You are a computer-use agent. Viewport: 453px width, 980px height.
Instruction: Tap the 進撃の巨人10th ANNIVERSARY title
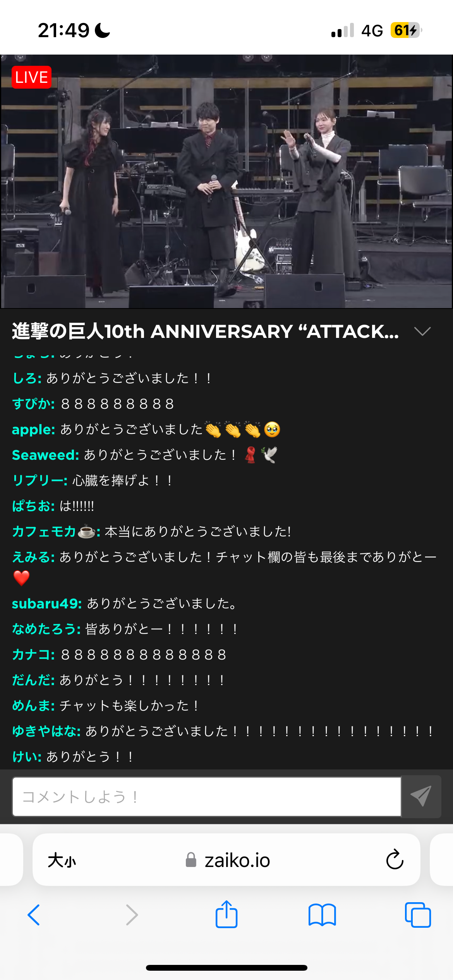205,331
